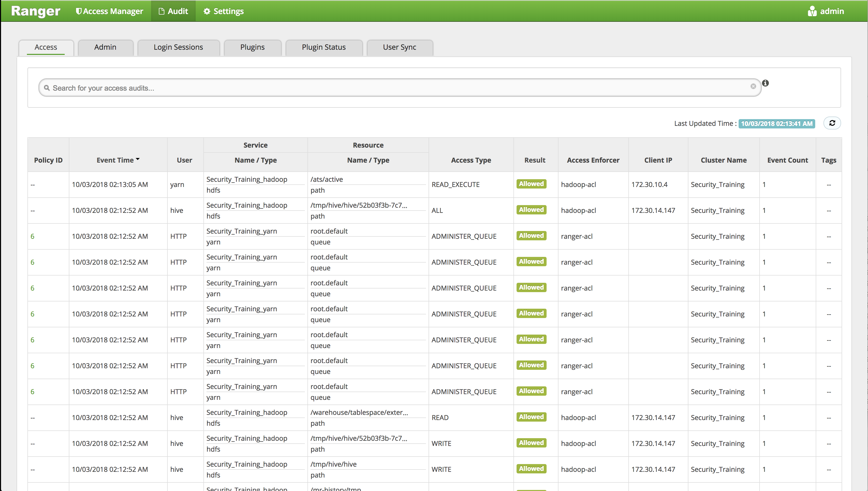
Task: Click the magnifier icon in search bar
Action: 47,88
